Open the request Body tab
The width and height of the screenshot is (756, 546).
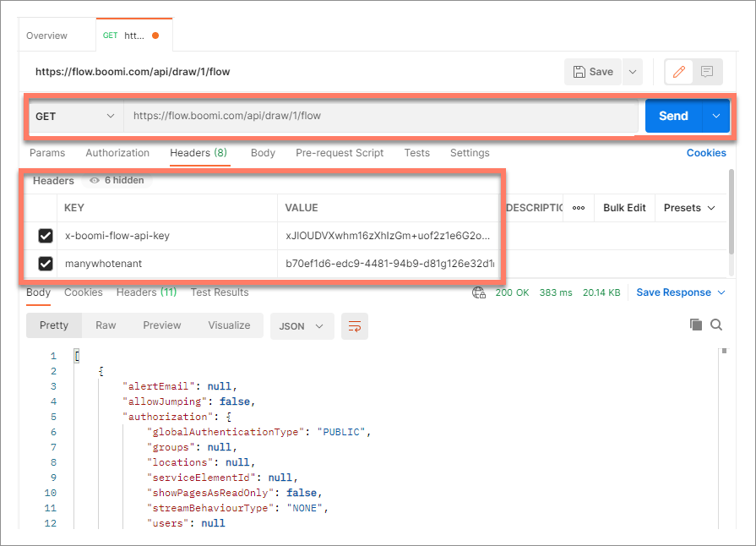[263, 153]
